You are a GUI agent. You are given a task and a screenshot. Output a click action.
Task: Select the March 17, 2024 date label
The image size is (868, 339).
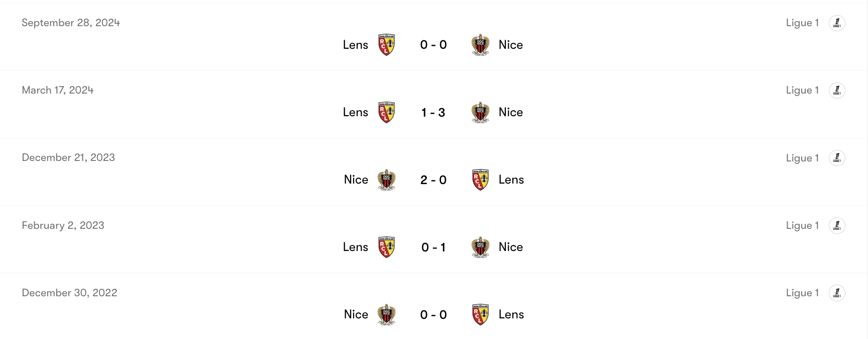[x=57, y=90]
